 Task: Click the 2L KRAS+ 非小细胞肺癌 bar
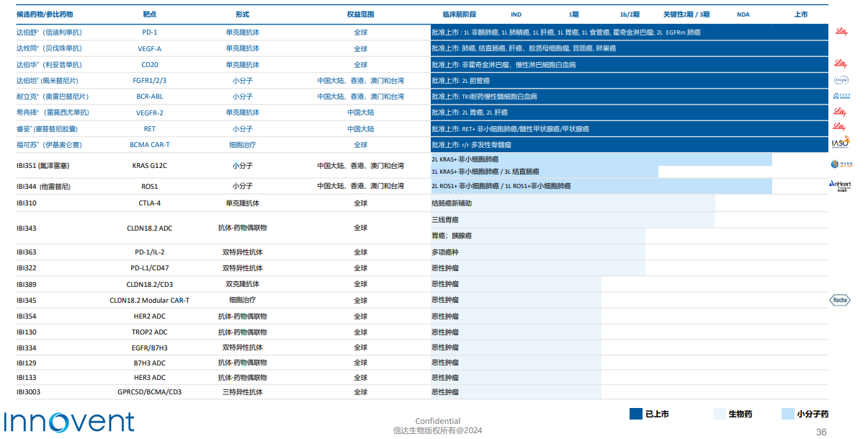[x=601, y=159]
